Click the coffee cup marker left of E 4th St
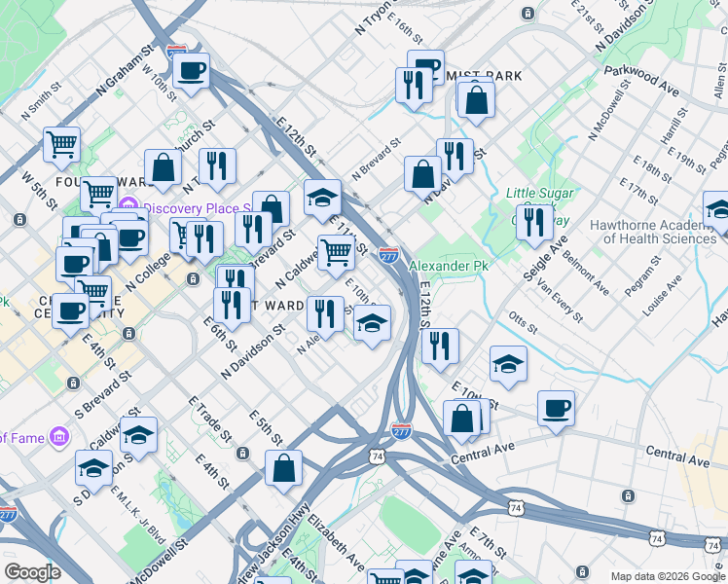Viewport: 728px width, 584px height. coord(71,312)
